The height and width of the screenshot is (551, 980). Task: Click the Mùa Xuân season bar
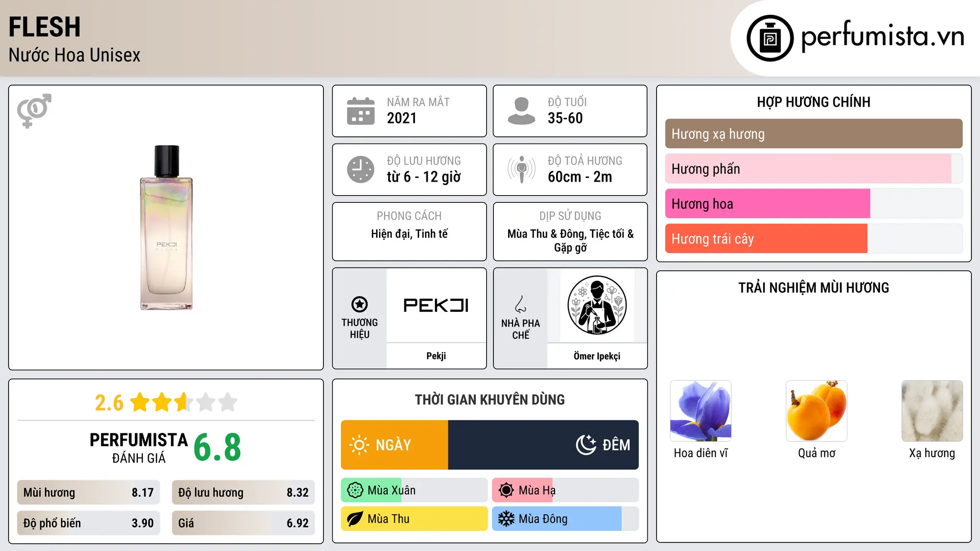tap(414, 490)
